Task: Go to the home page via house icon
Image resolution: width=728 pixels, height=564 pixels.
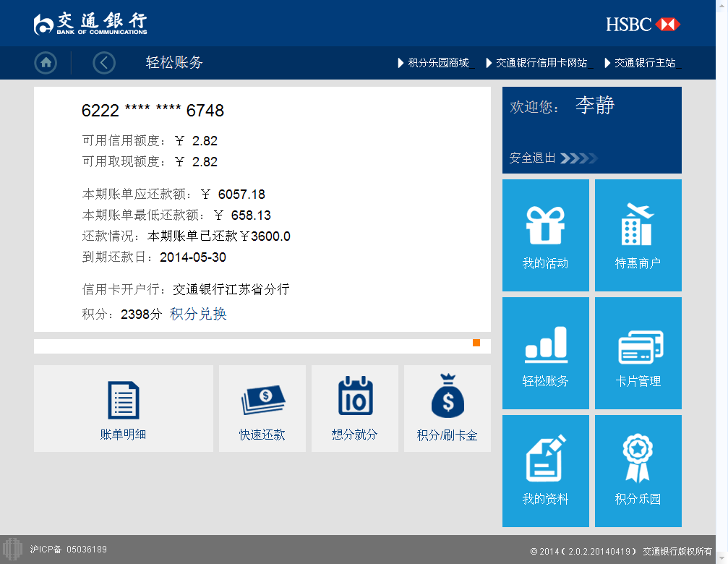Action: tap(46, 63)
